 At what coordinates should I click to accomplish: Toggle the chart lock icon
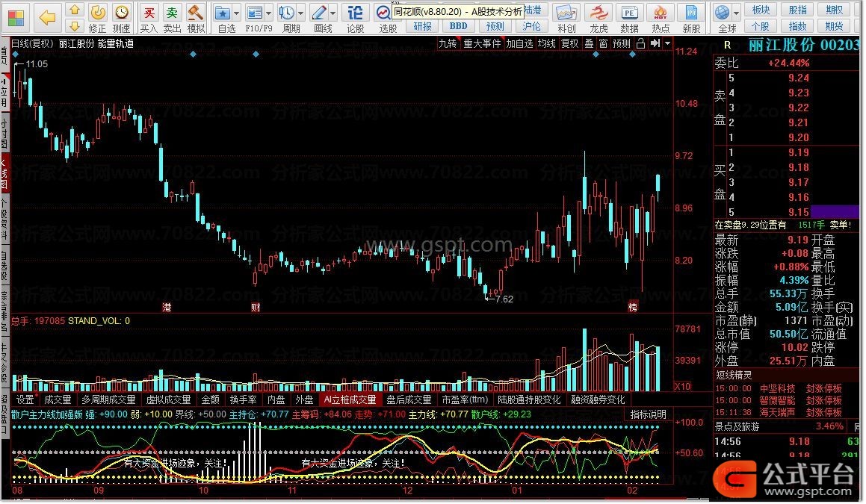coord(640,43)
